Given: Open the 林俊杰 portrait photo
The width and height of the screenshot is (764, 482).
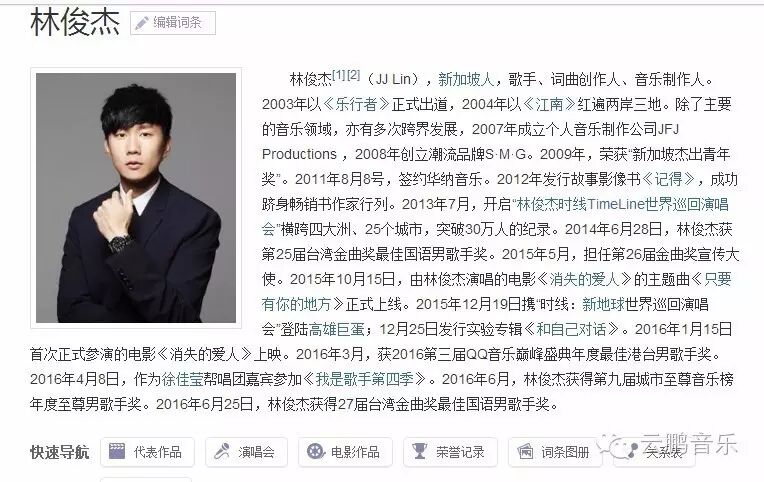Looking at the screenshot, I should click(x=136, y=198).
